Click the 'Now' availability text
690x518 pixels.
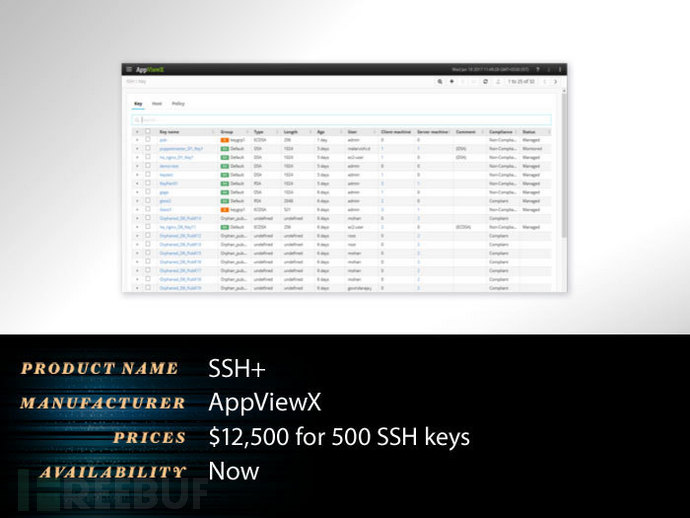coord(234,471)
